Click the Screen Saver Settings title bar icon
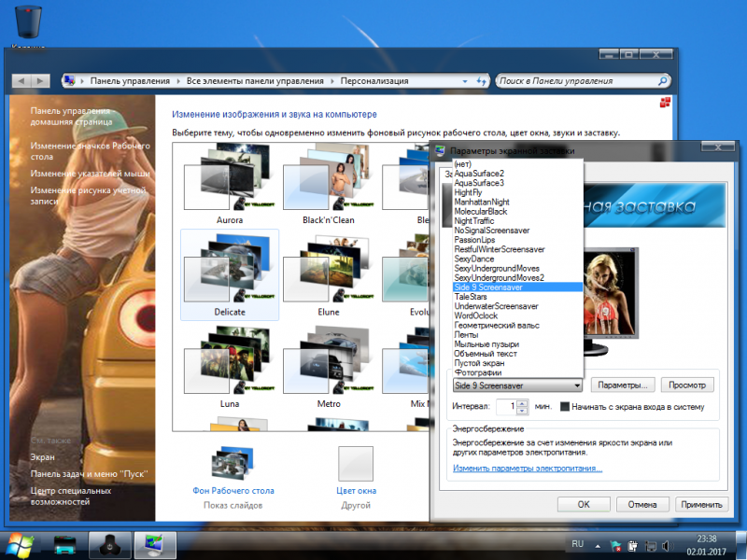 441,151
